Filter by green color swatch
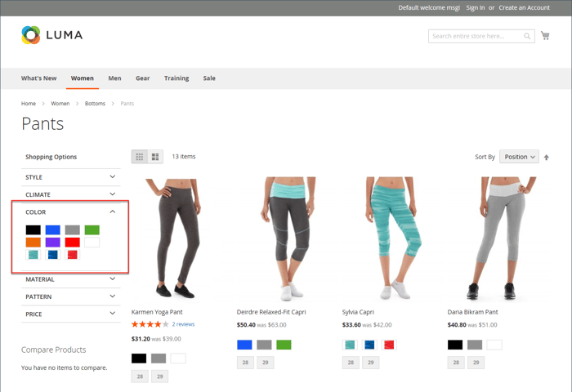Screen dimensions: 572x392 92,229
